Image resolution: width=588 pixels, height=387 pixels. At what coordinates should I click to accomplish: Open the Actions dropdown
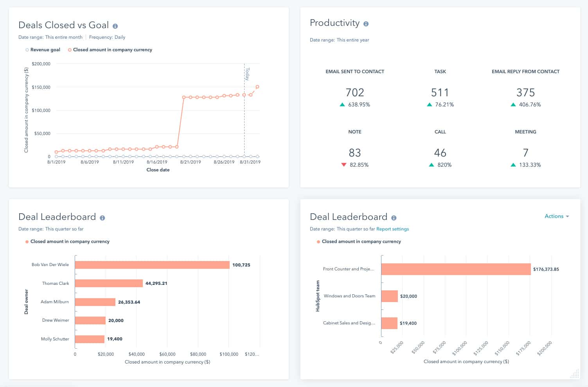pos(556,216)
